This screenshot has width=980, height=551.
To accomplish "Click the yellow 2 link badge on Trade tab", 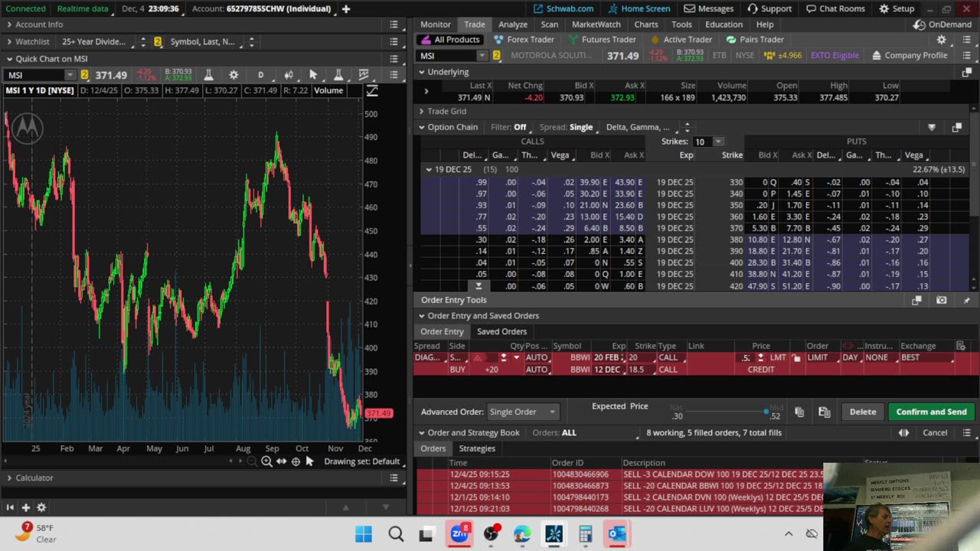I will (496, 55).
